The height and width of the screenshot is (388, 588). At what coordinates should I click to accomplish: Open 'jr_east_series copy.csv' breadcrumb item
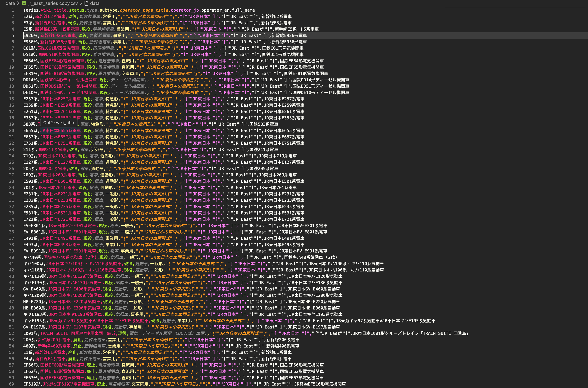click(x=53, y=3)
